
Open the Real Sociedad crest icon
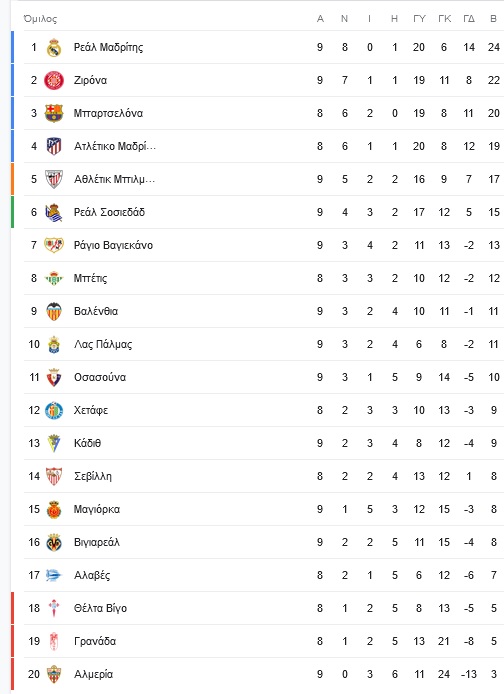[x=54, y=212]
